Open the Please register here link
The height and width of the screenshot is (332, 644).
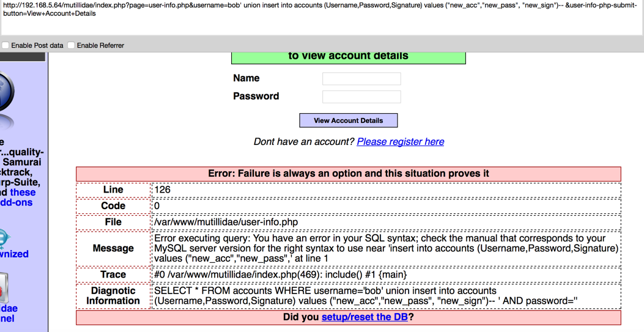coord(401,142)
